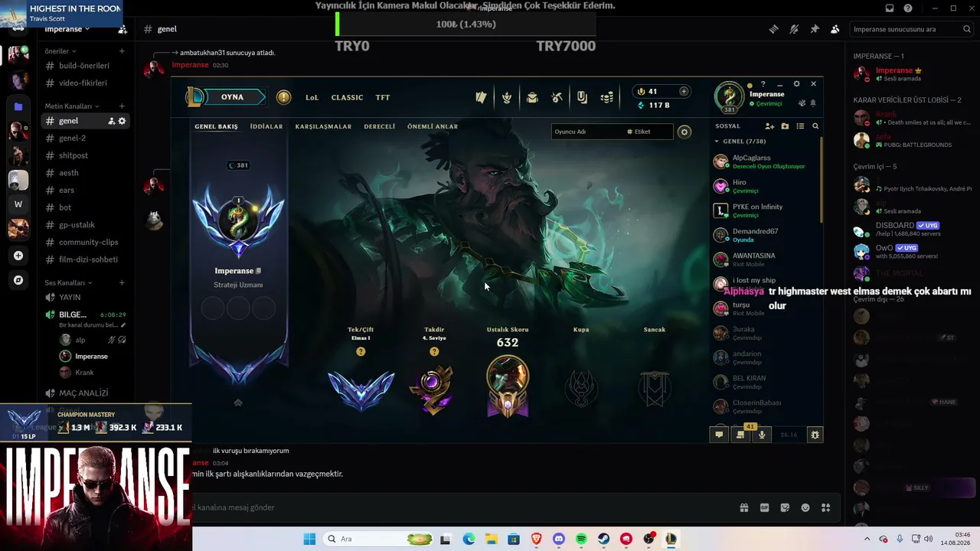This screenshot has height=551, width=980.
Task: Search friends with the magnifier icon
Action: (815, 126)
